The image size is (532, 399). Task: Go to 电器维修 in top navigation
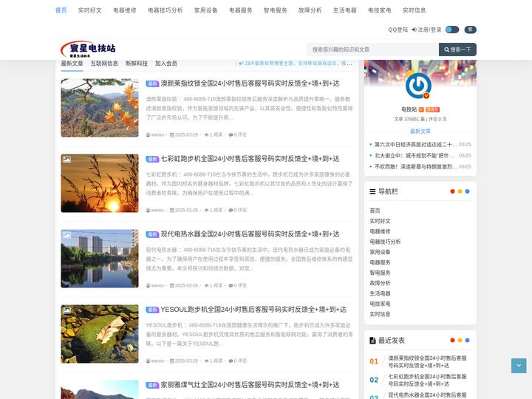tap(125, 10)
